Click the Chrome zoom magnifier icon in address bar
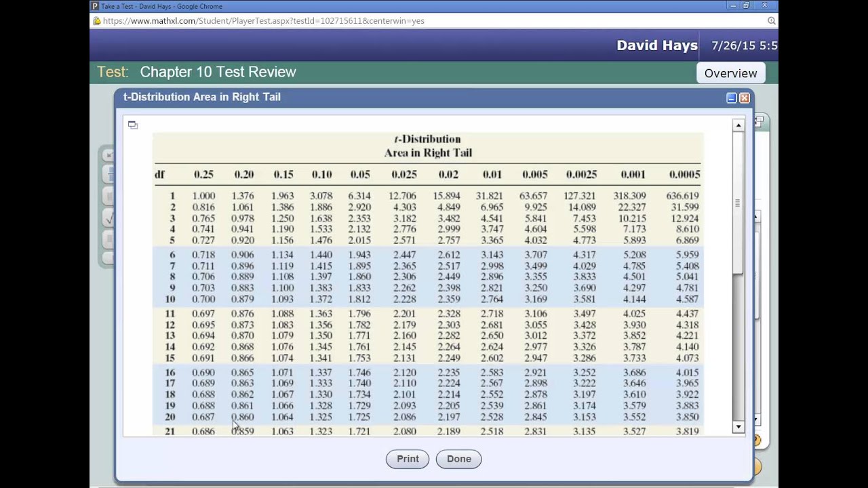This screenshot has width=868, height=488. [772, 21]
